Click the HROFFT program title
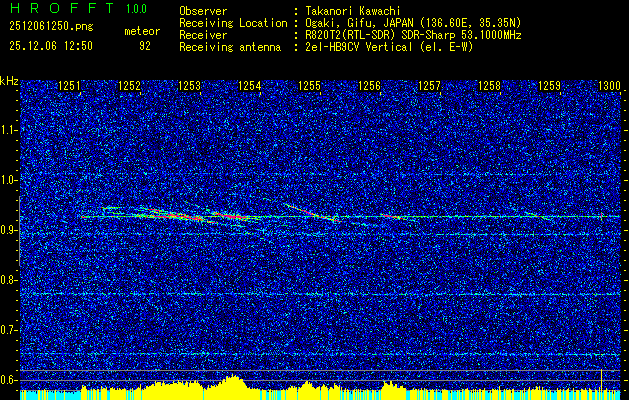 click(62, 8)
